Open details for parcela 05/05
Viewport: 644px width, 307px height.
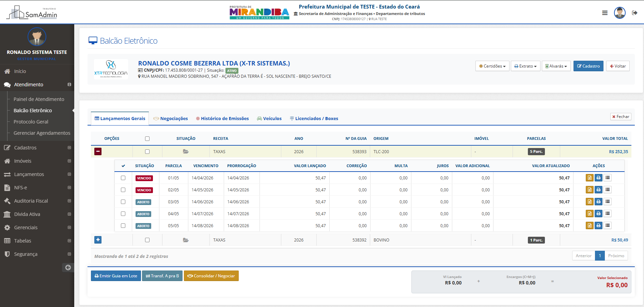[590, 225]
